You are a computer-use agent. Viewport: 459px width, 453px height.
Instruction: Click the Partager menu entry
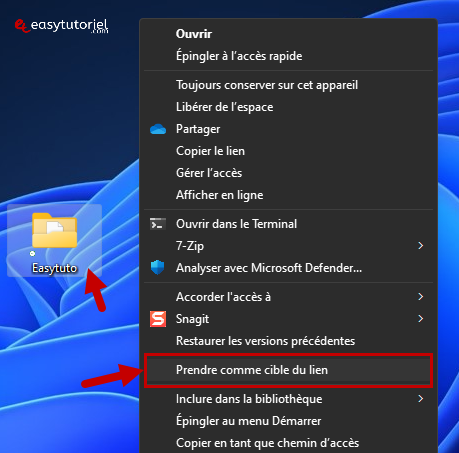pos(288,129)
